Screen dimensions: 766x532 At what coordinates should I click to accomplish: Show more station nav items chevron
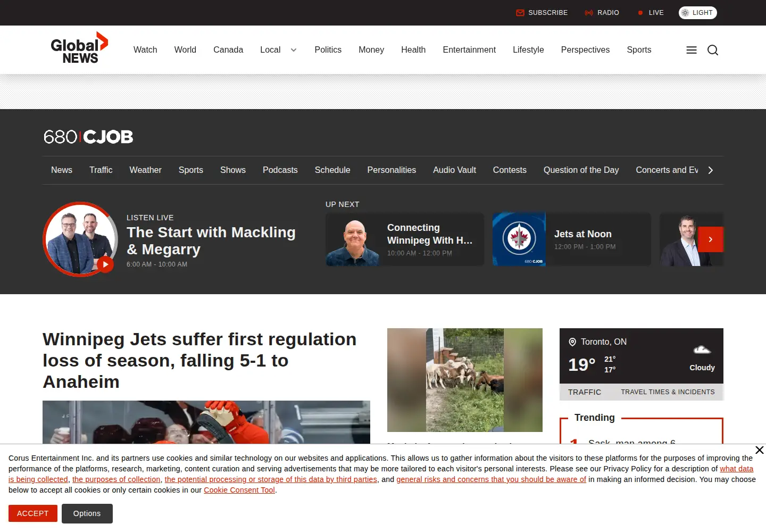point(711,170)
